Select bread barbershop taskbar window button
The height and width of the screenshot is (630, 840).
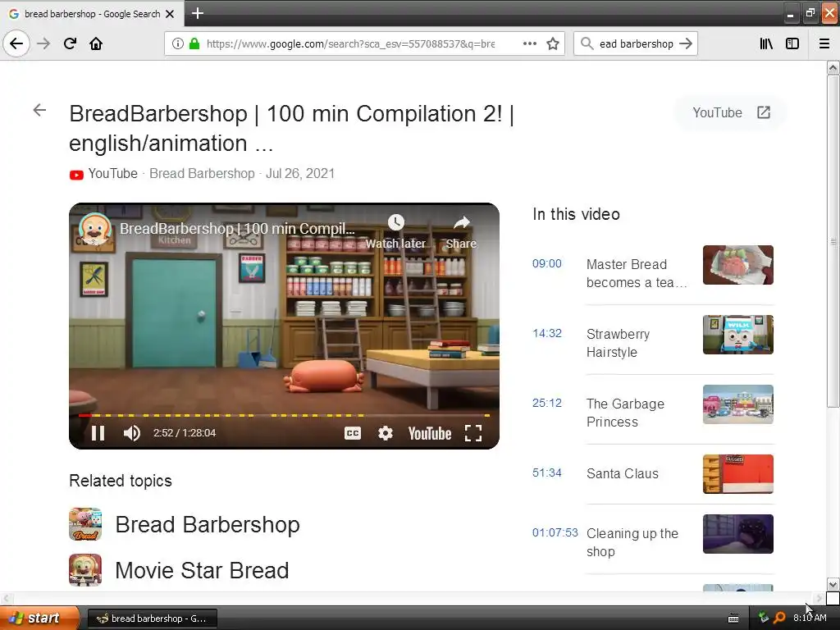coord(152,619)
